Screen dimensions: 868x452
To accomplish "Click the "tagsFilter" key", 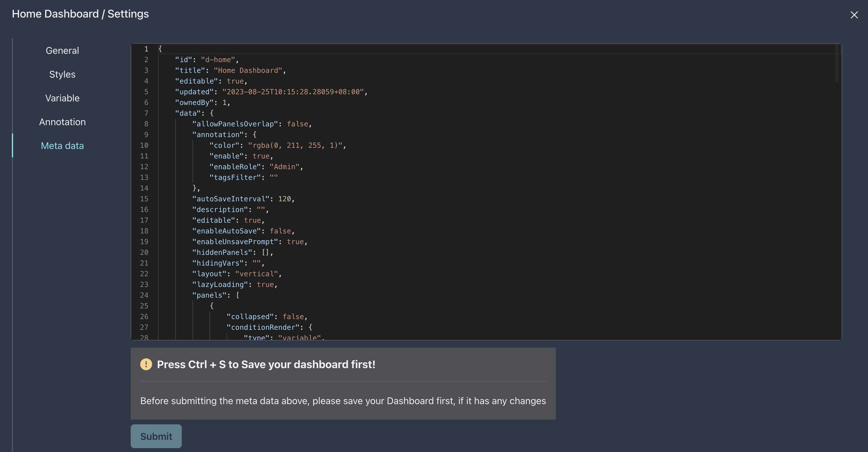I will point(235,178).
